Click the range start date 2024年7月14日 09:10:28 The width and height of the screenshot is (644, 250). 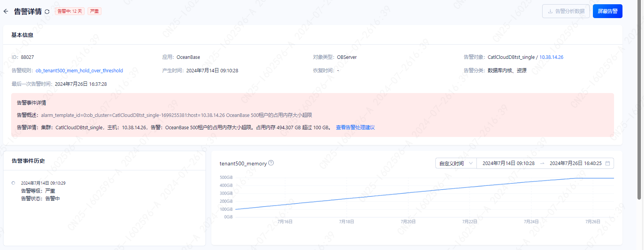508,163
